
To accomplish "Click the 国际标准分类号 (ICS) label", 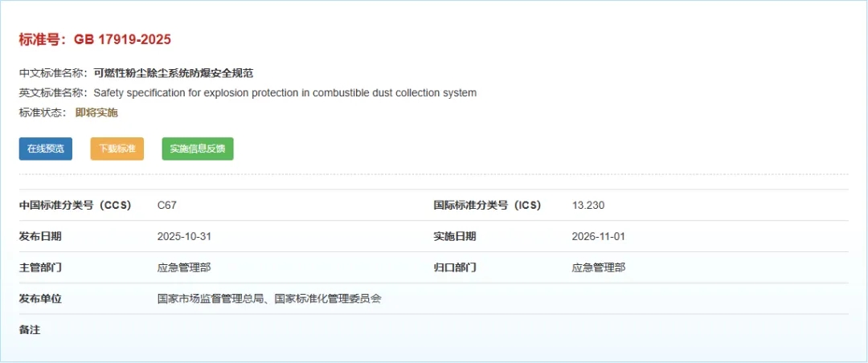I will pos(487,205).
